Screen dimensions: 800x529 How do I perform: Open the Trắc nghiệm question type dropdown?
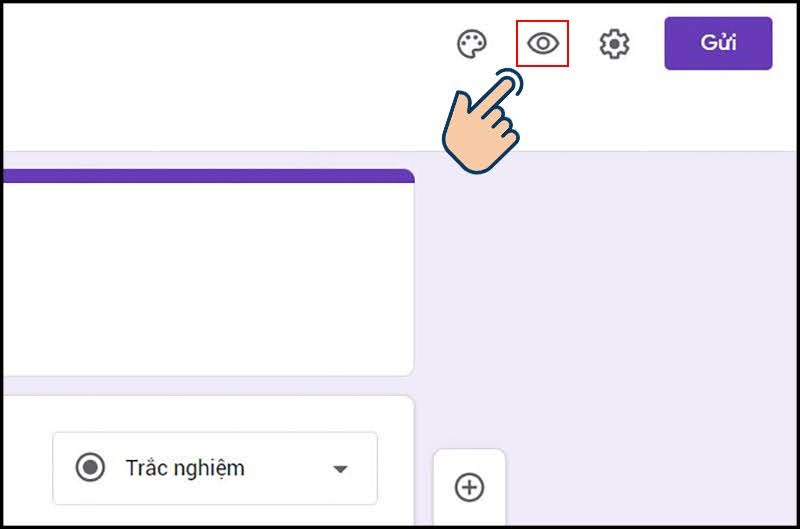click(x=214, y=468)
